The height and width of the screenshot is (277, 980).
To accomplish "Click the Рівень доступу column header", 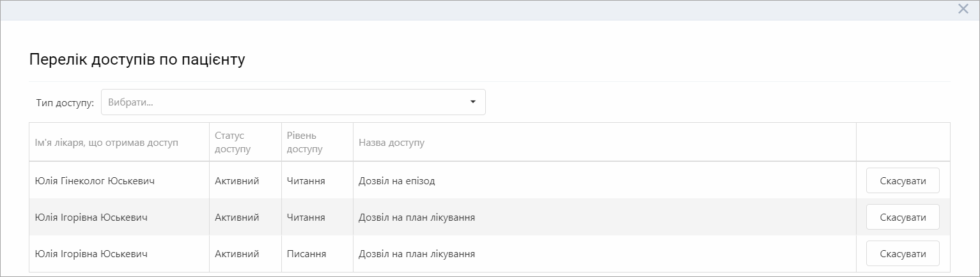I will click(x=305, y=142).
